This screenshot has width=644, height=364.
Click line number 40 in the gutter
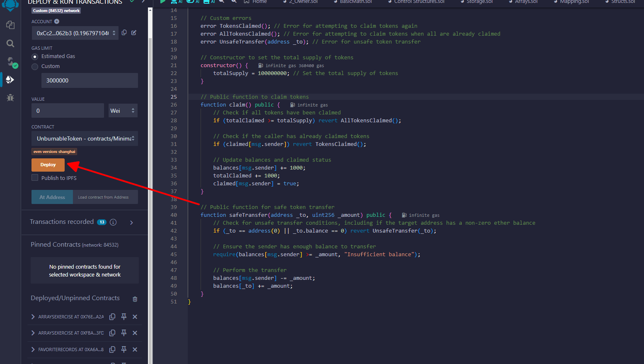[x=174, y=215]
